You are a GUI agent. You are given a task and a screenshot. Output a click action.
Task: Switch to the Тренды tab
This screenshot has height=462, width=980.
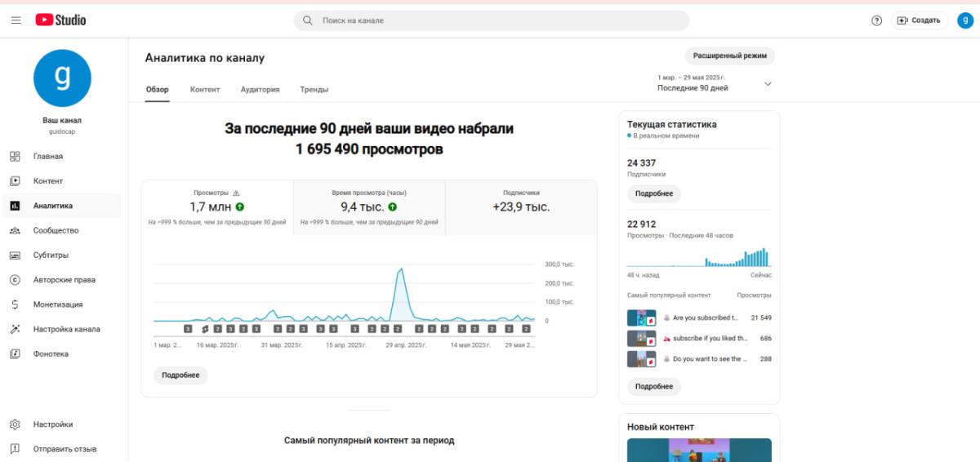point(314,90)
